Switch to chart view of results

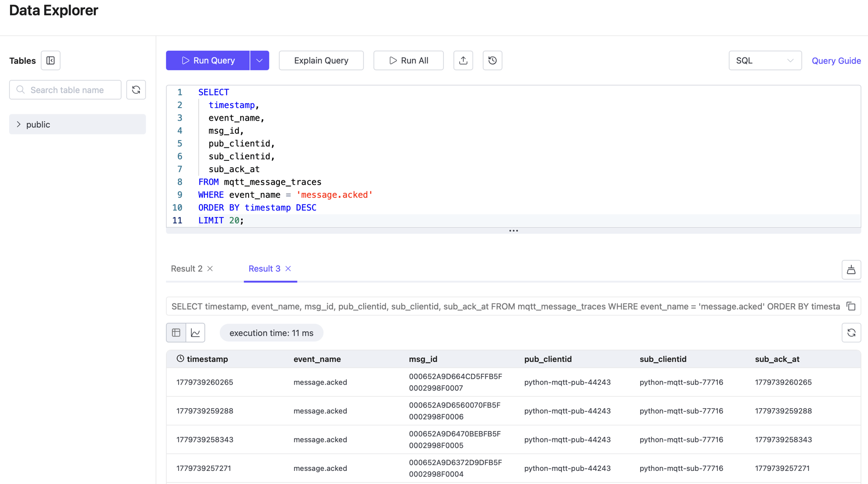[195, 333]
